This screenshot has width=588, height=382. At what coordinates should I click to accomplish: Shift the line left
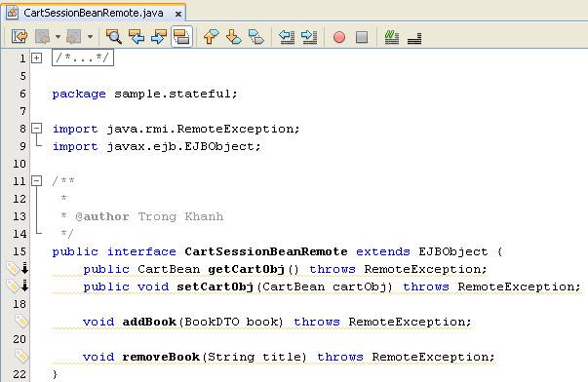click(287, 37)
